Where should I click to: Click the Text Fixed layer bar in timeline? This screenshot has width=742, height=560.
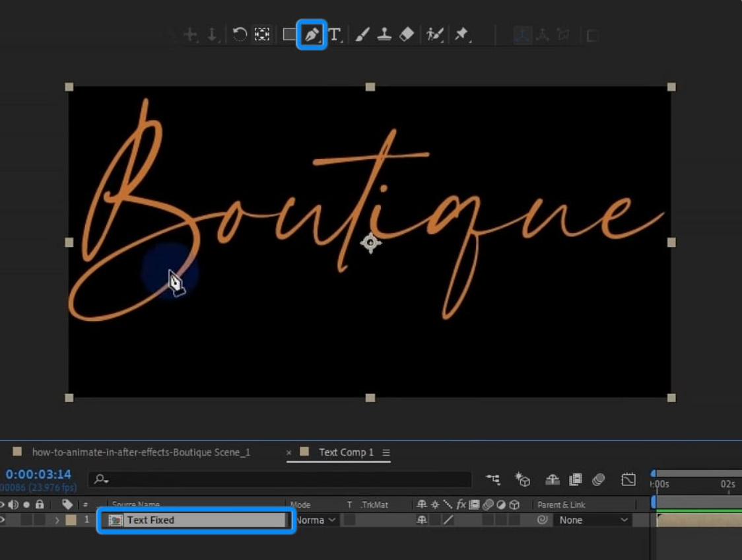[699, 520]
